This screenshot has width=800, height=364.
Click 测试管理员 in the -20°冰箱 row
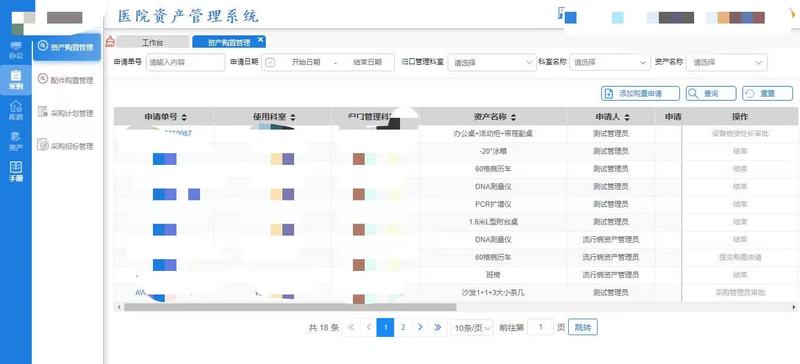click(x=611, y=152)
